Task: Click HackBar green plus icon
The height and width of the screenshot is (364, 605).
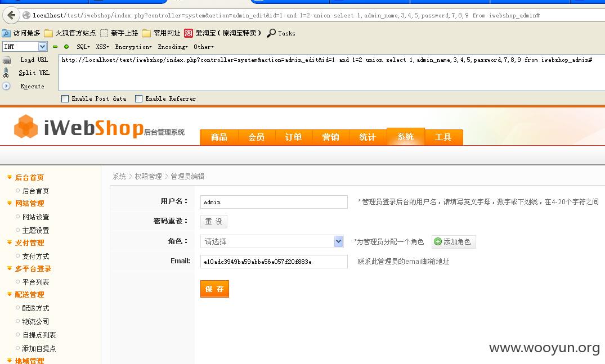Action: (x=66, y=47)
